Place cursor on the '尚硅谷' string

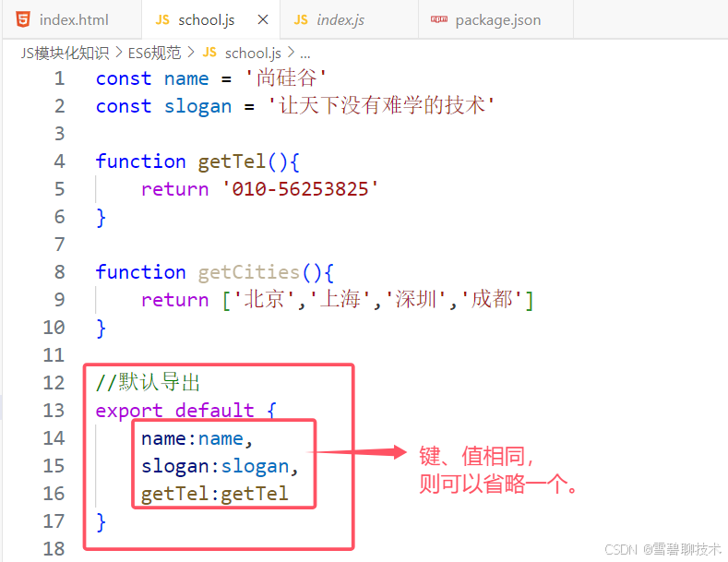(x=286, y=78)
